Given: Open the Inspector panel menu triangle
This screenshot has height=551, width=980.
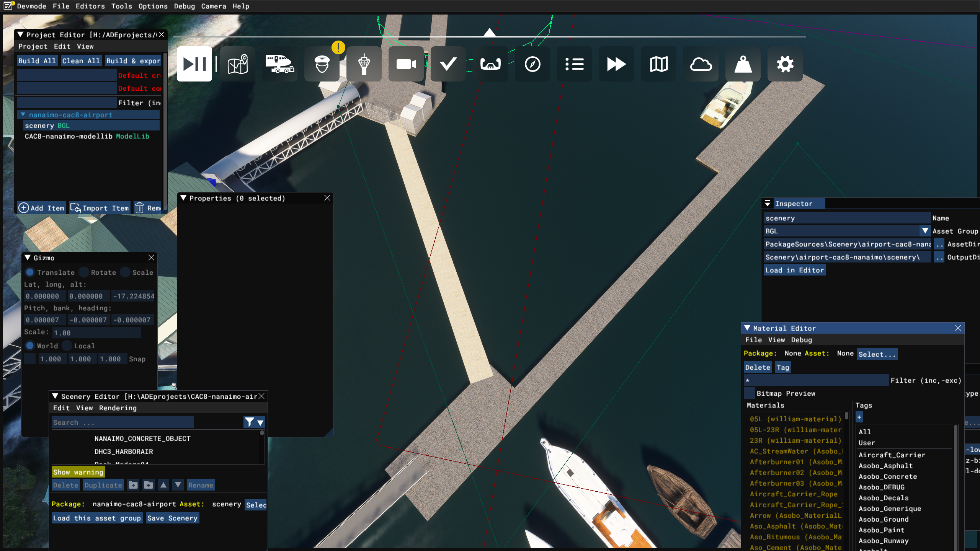Looking at the screenshot, I should 768,203.
